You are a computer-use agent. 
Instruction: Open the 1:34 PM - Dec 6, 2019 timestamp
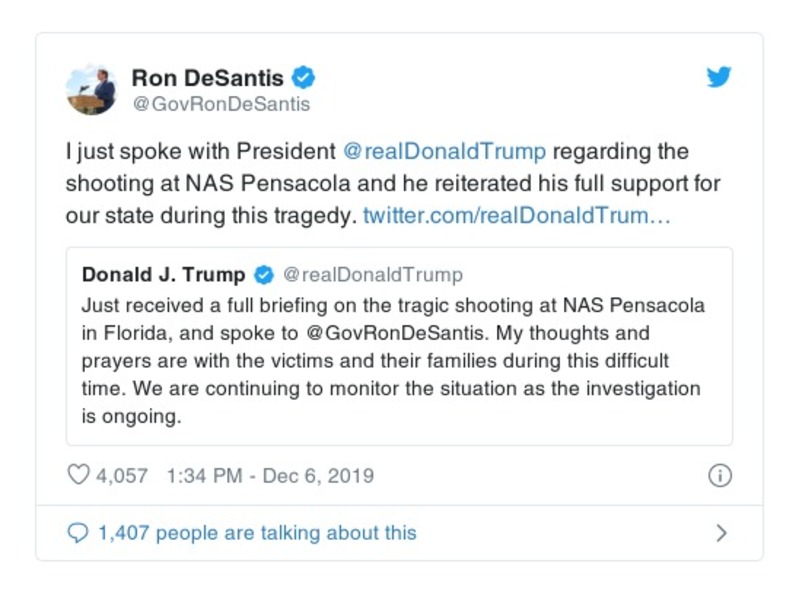point(270,476)
